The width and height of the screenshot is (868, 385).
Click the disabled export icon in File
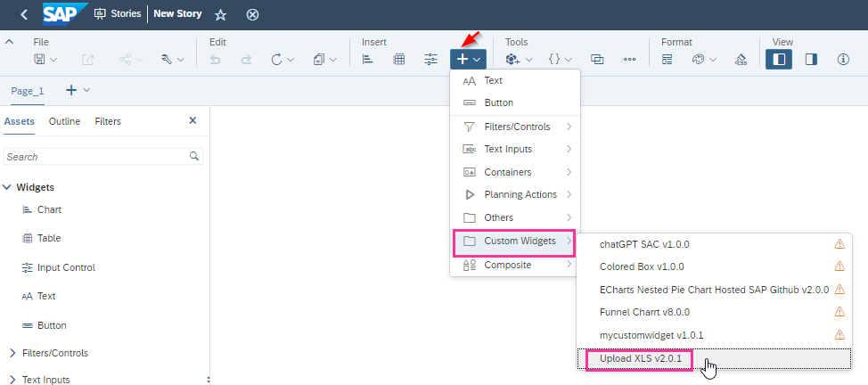click(88, 60)
